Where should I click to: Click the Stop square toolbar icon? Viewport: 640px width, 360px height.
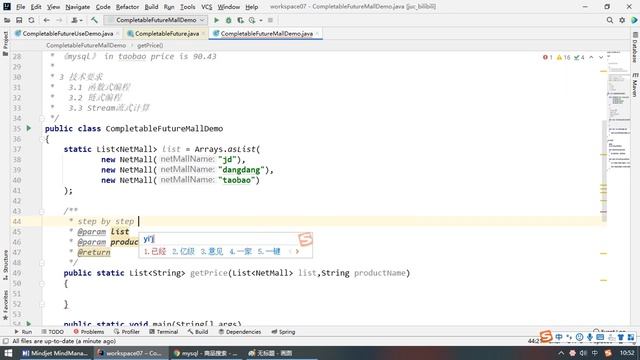pyautogui.click(x=270, y=20)
